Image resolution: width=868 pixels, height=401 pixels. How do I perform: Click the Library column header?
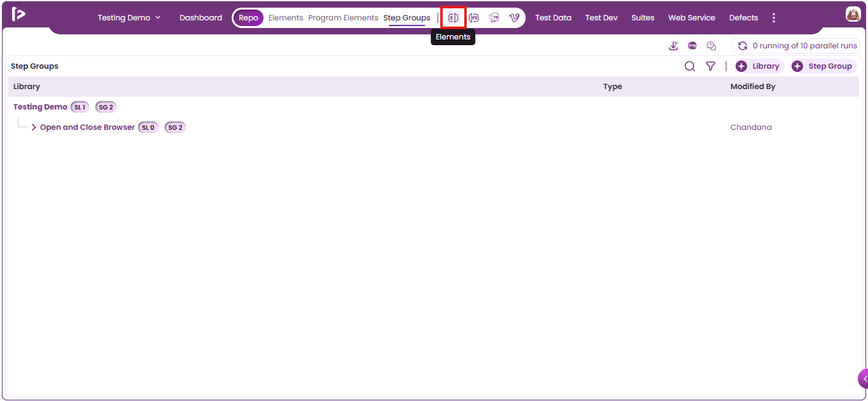click(x=27, y=87)
